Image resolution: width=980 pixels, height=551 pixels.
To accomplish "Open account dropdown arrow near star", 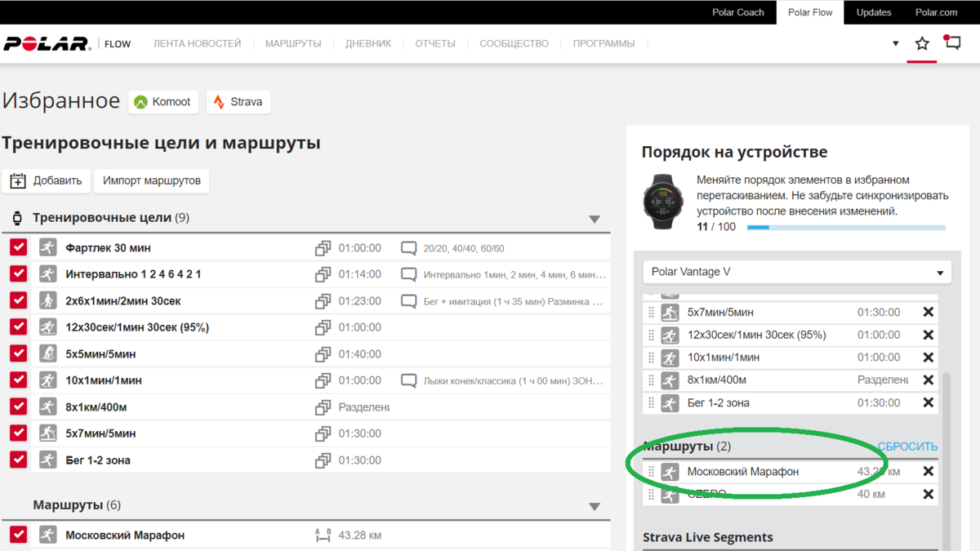I will pyautogui.click(x=896, y=44).
